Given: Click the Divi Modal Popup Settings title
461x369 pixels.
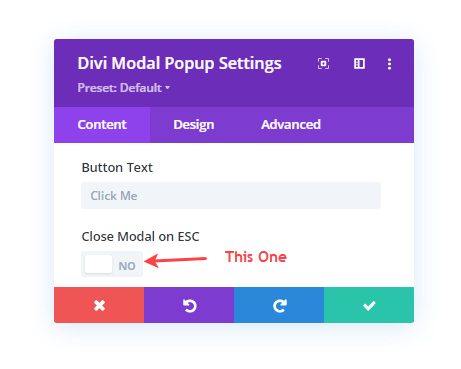Looking at the screenshot, I should (179, 64).
